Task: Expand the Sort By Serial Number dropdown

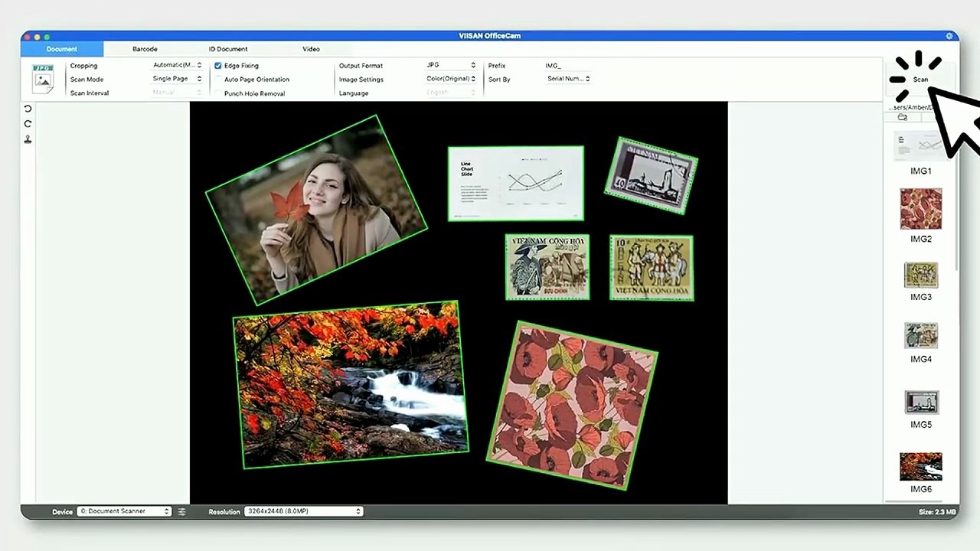Action: click(x=569, y=79)
